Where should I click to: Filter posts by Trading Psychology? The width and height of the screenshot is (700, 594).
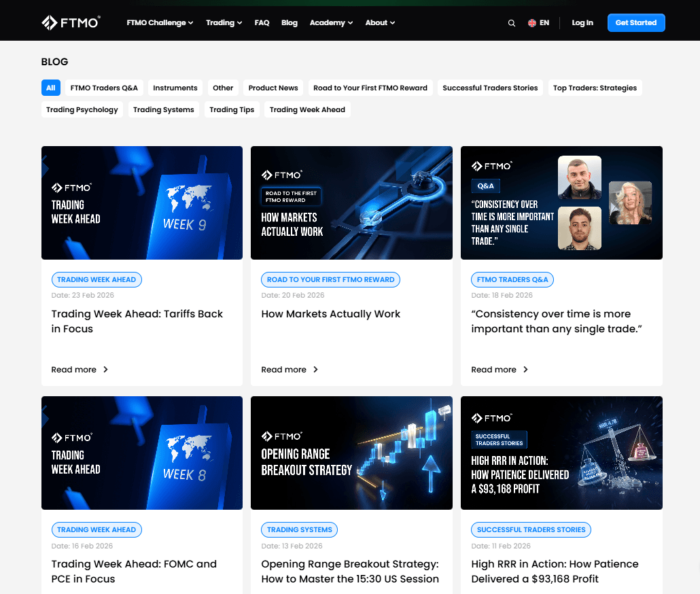tap(82, 109)
